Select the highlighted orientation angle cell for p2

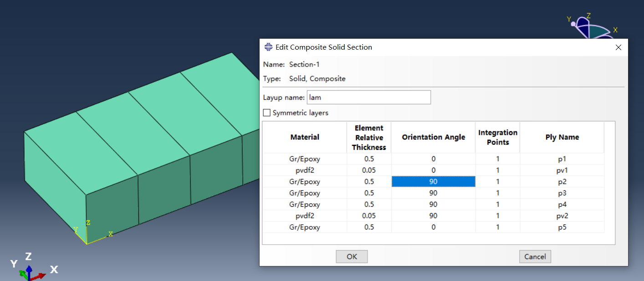[x=433, y=182]
